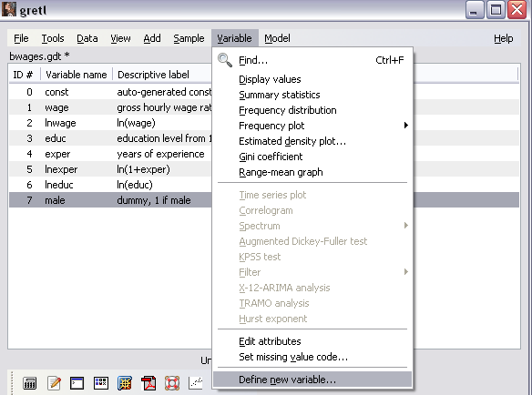
Task: Open the Add menu
Action: (152, 38)
